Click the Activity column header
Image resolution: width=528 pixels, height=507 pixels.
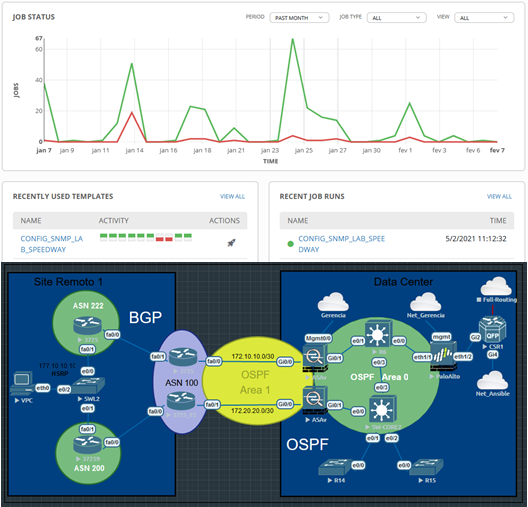(x=113, y=221)
